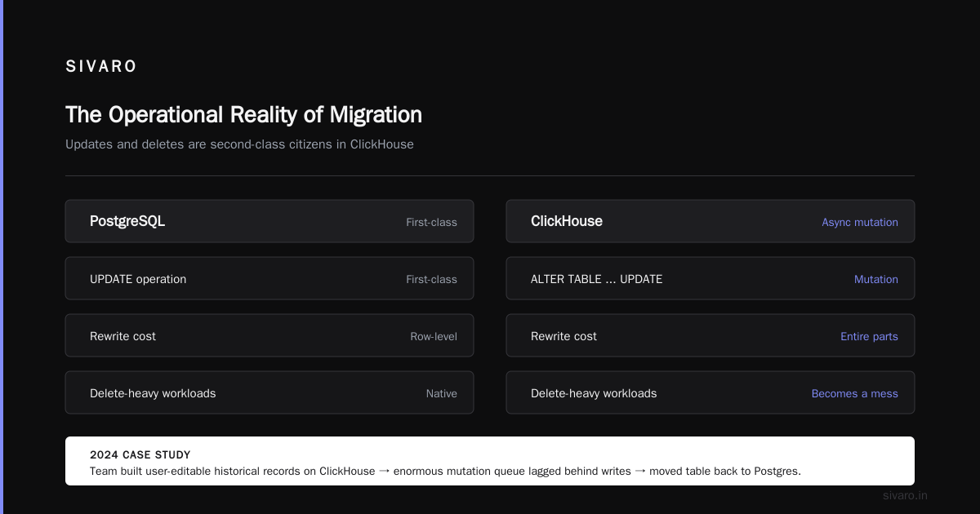Image resolution: width=980 pixels, height=514 pixels.
Task: Click 'Delete-heavy workloads' in ClickHouse column
Action: click(x=594, y=393)
